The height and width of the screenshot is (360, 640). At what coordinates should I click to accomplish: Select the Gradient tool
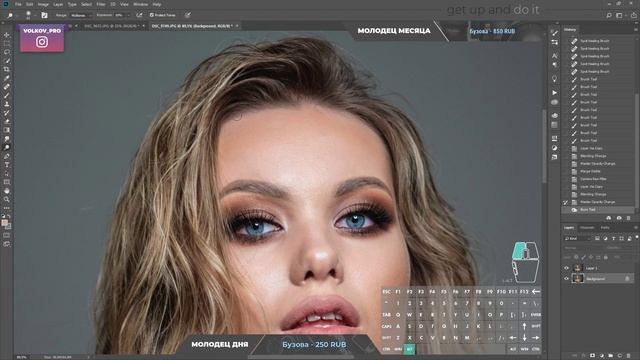(7, 130)
